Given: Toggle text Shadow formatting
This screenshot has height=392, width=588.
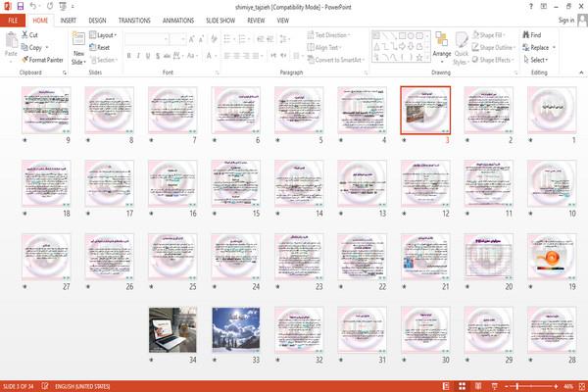Looking at the screenshot, I should [158, 56].
